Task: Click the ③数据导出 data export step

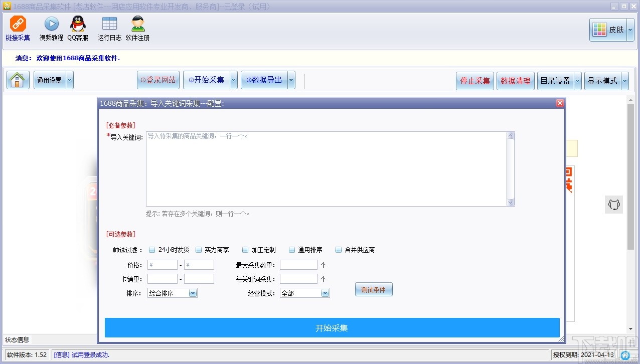Action: 265,80
